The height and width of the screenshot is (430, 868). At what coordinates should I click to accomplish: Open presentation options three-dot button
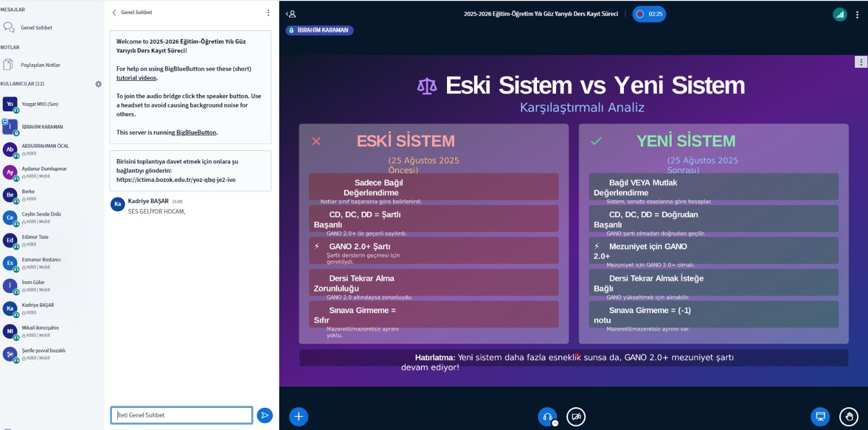[x=861, y=62]
